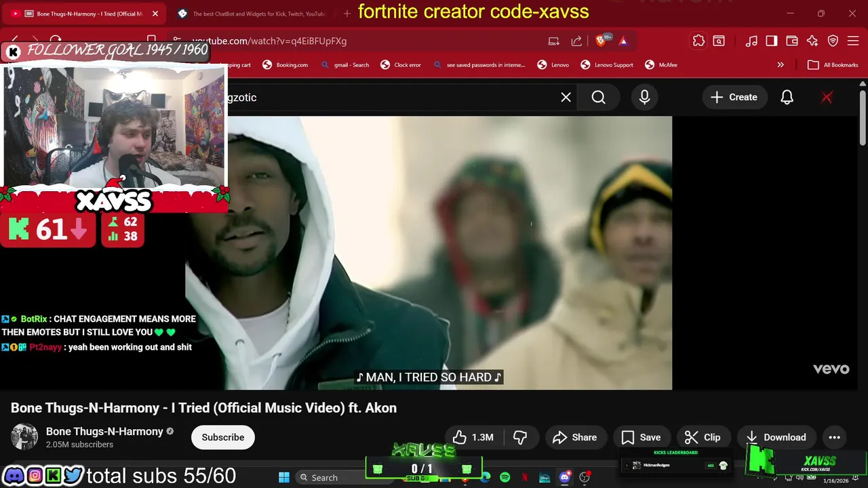The image size is (868, 488).
Task: Click the page vertical scrollbar
Action: click(863, 118)
